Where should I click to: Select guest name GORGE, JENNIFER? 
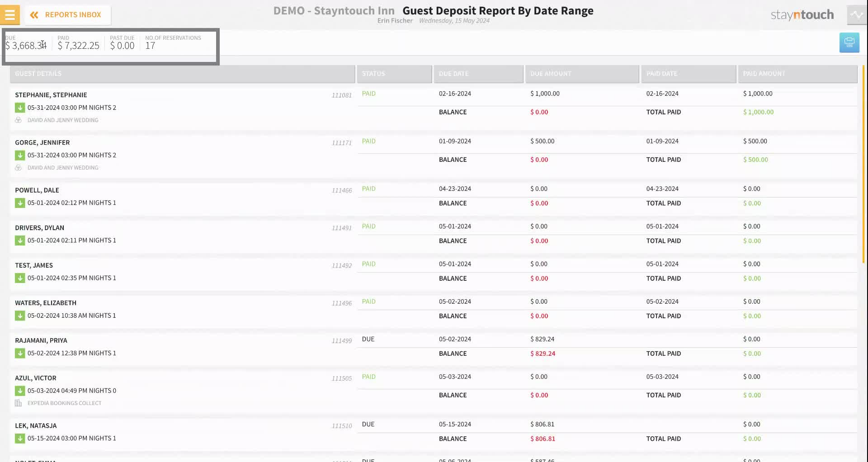[42, 142]
